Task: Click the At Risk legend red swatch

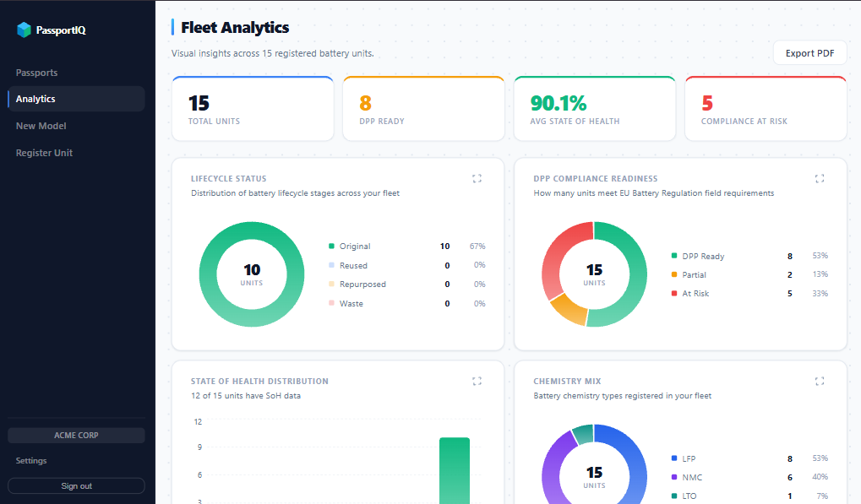Action: pos(673,293)
